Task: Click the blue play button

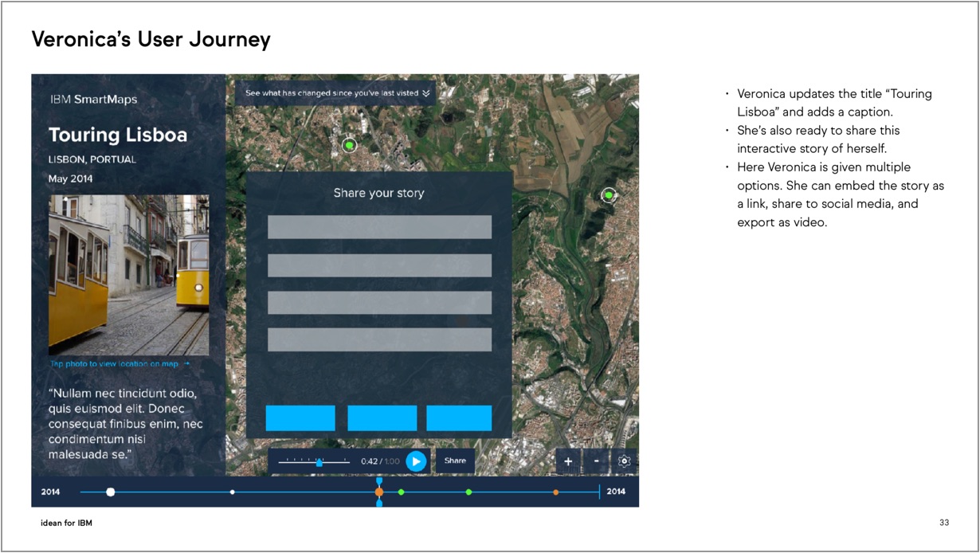Action: pyautogui.click(x=416, y=461)
